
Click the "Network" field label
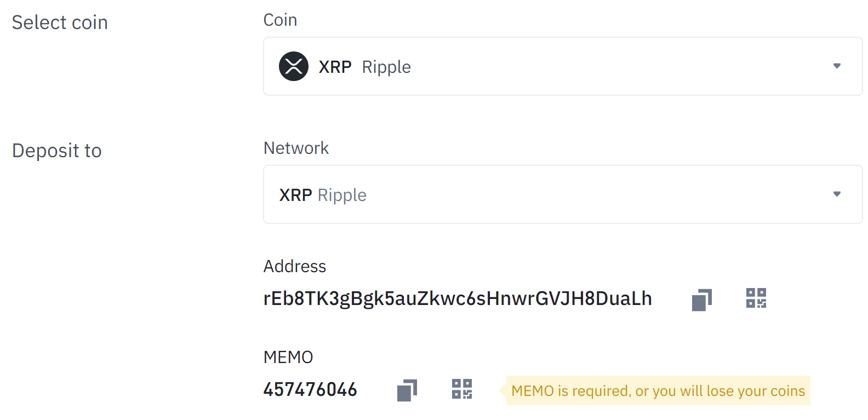click(x=296, y=148)
